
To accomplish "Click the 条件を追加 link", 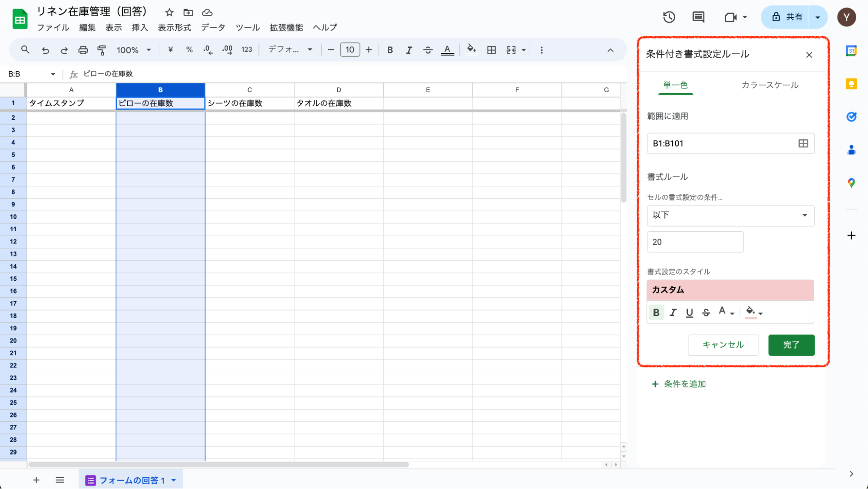I will pos(679,384).
